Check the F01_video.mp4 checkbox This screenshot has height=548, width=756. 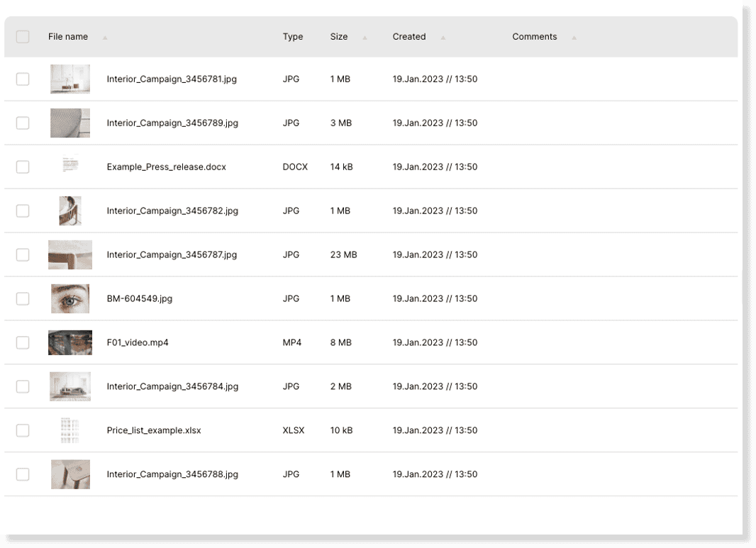point(23,342)
